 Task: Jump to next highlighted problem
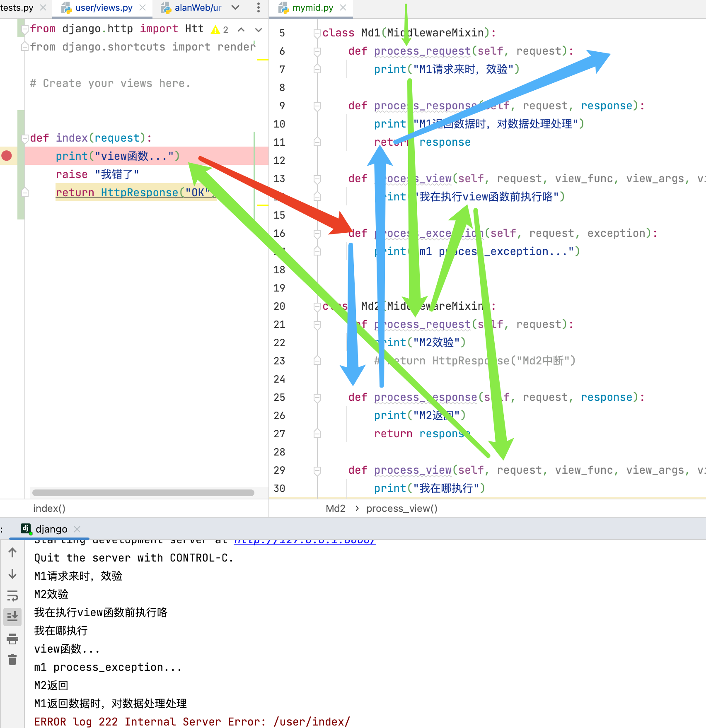259,29
